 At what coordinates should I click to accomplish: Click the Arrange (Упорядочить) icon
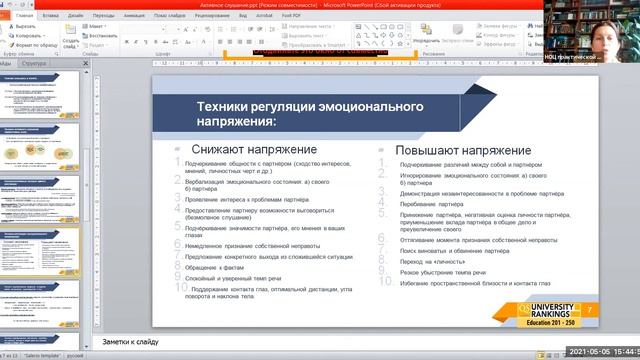pyautogui.click(x=426, y=30)
